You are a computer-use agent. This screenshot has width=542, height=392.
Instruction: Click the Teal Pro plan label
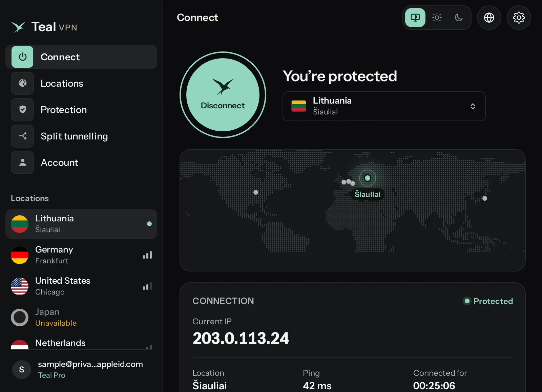pyautogui.click(x=51, y=375)
